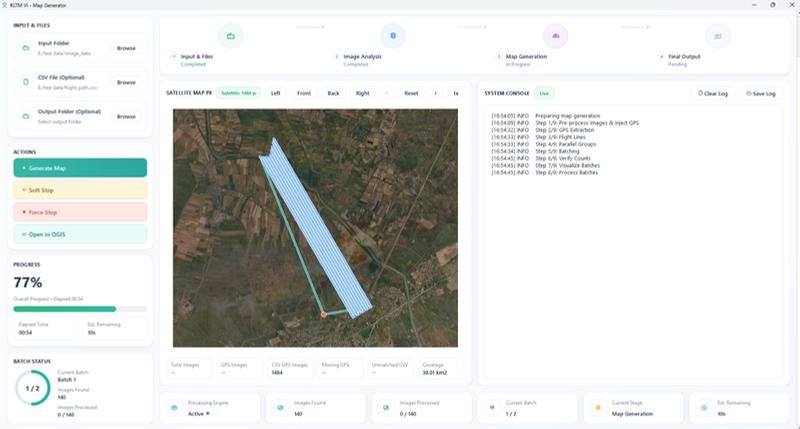Click the small button left of Reset
The height and width of the screenshot is (429, 800).
tap(387, 93)
